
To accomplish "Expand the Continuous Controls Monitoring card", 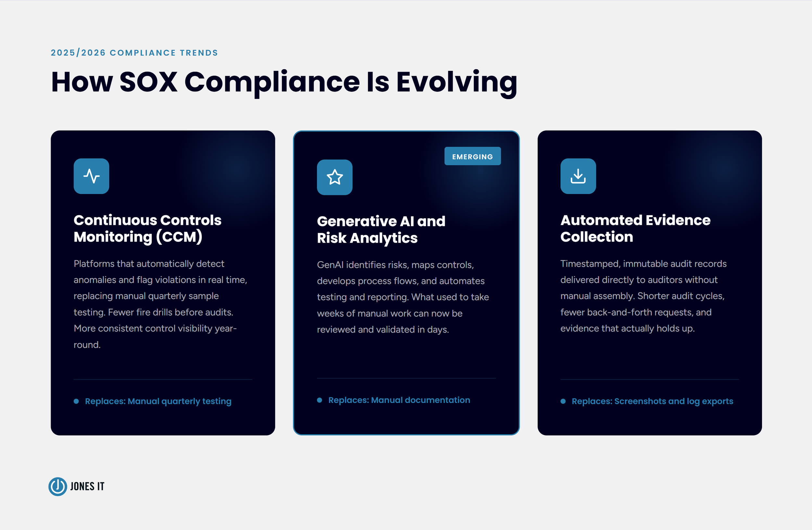I will (x=163, y=282).
